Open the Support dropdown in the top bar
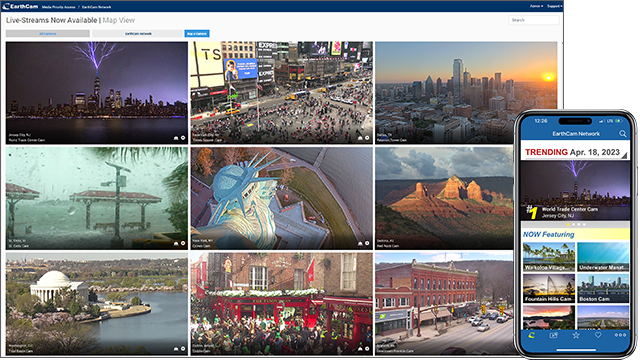The width and height of the screenshot is (640, 360). tap(554, 6)
